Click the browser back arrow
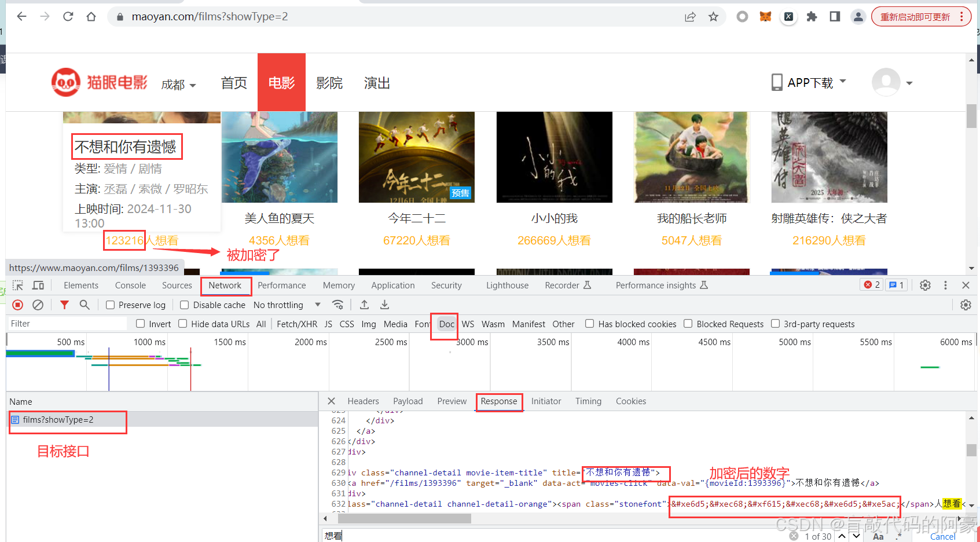 point(22,16)
